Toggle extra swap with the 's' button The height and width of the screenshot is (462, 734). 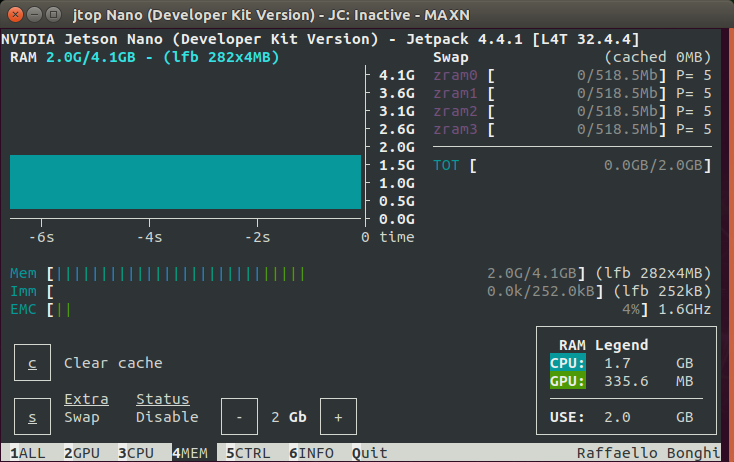pyautogui.click(x=32, y=417)
